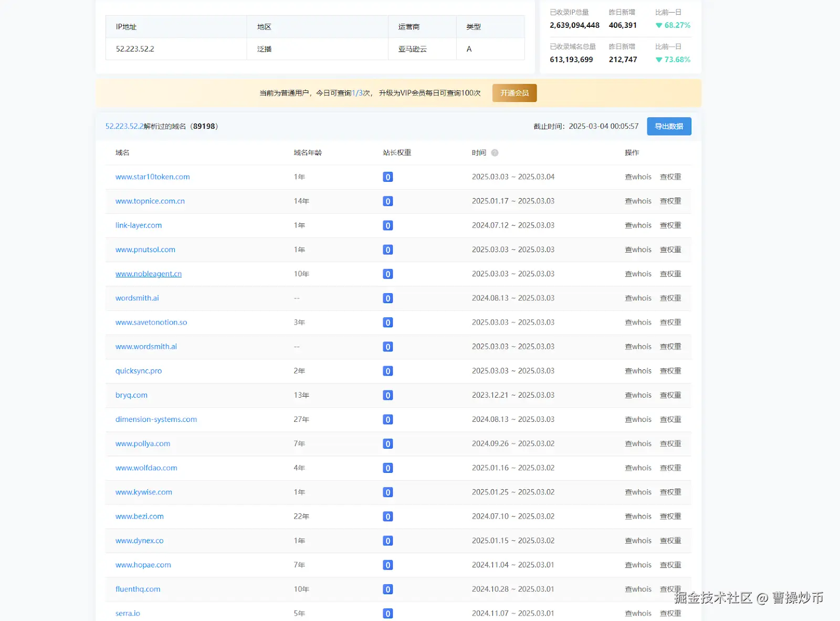This screenshot has width=840, height=621.
Task: Open the www.kywise.com domain link
Action: click(144, 492)
